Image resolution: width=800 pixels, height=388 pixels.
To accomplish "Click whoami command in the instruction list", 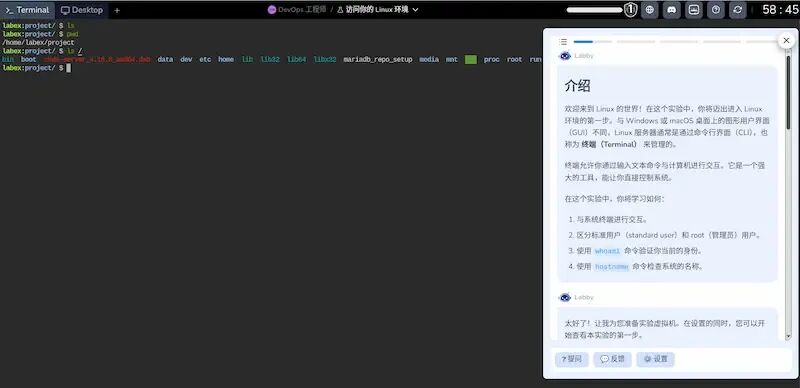I will 607,251.
